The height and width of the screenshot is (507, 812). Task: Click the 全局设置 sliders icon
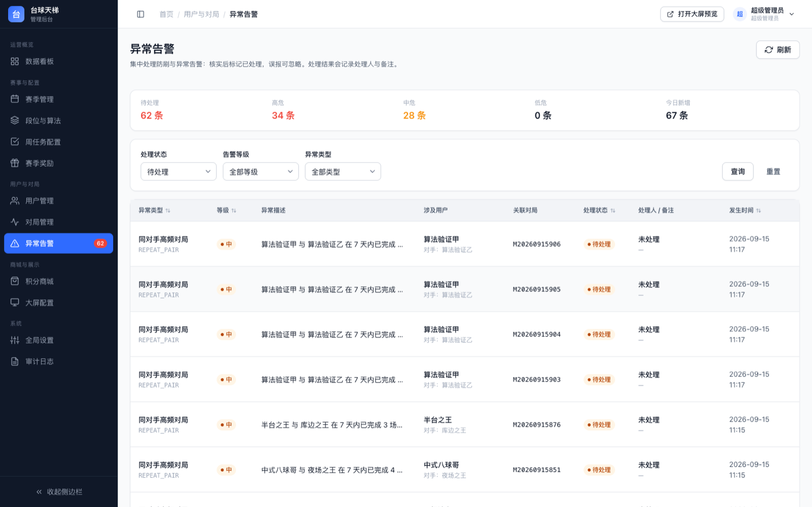click(15, 340)
